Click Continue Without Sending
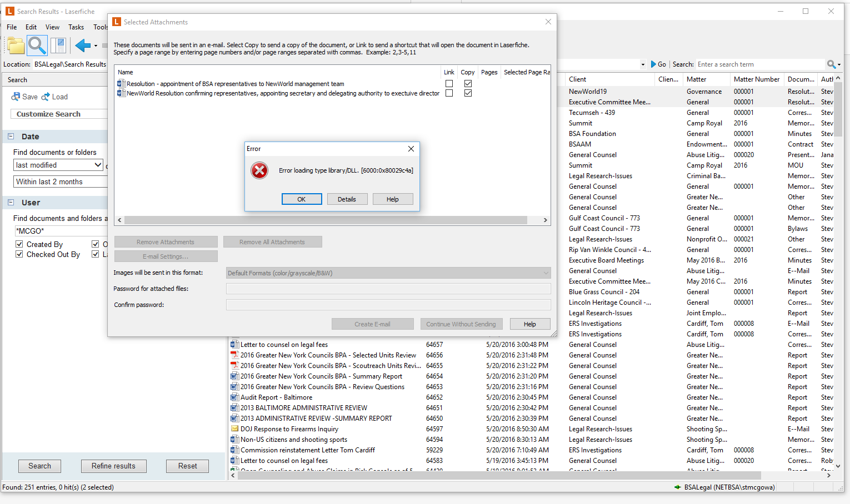The width and height of the screenshot is (850, 504). pos(461,324)
